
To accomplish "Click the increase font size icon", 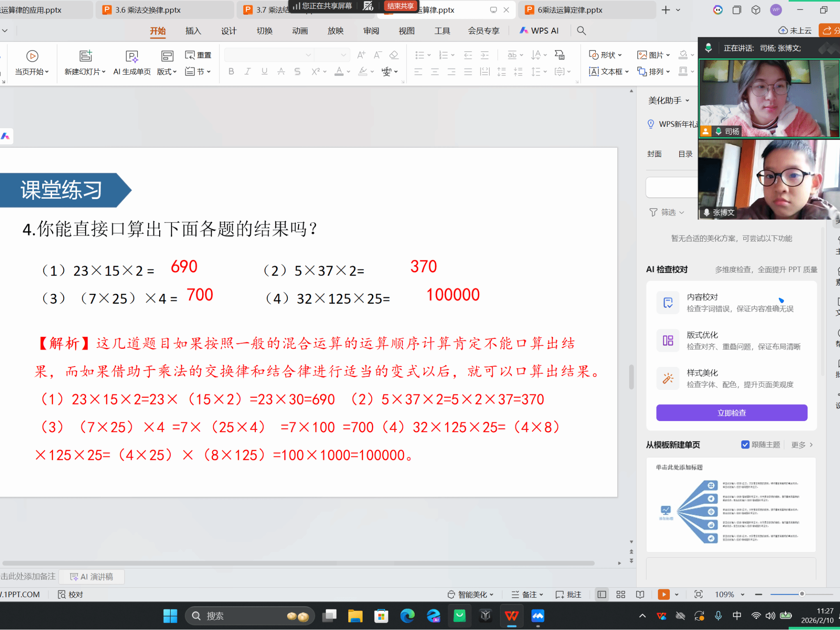I will tap(361, 55).
